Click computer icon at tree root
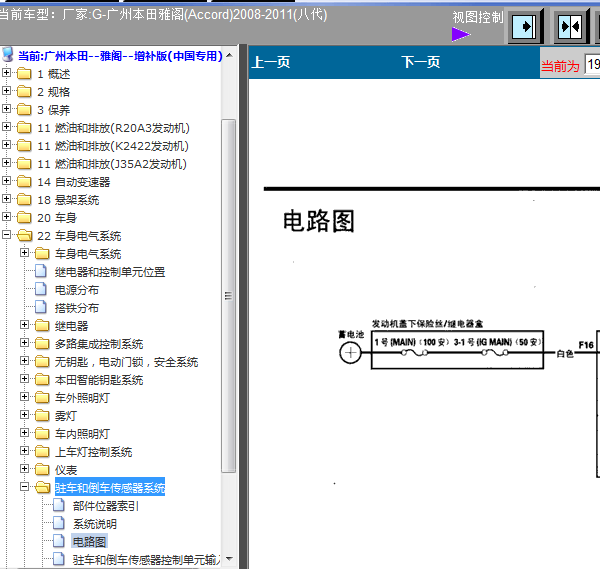 pos(8,55)
